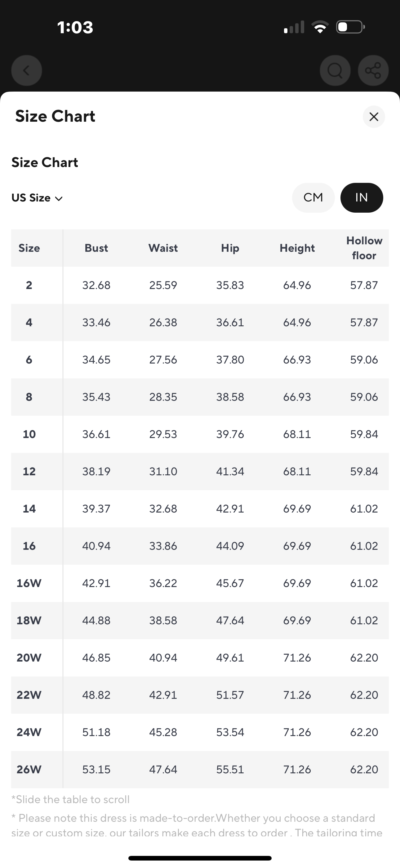The height and width of the screenshot is (868, 400).
Task: Switch measurements to CM
Action: (313, 197)
